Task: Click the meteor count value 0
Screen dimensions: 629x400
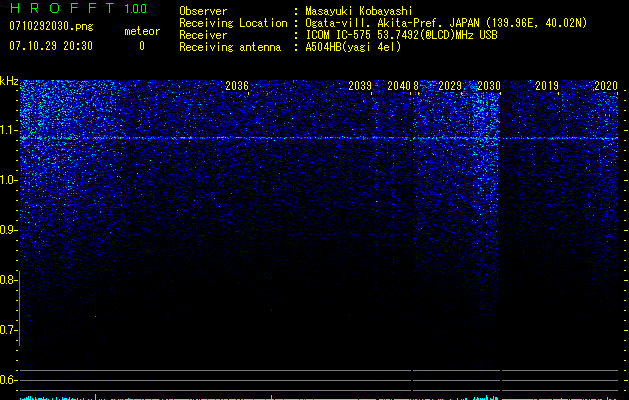Action: pyautogui.click(x=142, y=46)
